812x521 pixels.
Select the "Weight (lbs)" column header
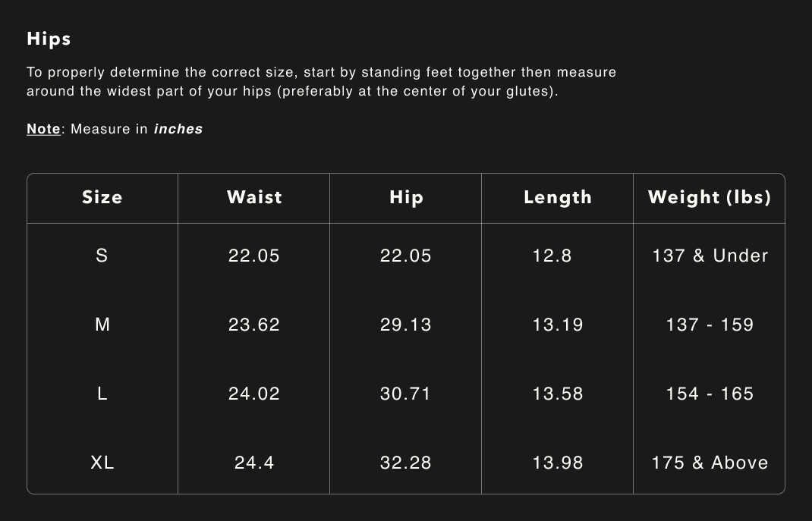(710, 197)
